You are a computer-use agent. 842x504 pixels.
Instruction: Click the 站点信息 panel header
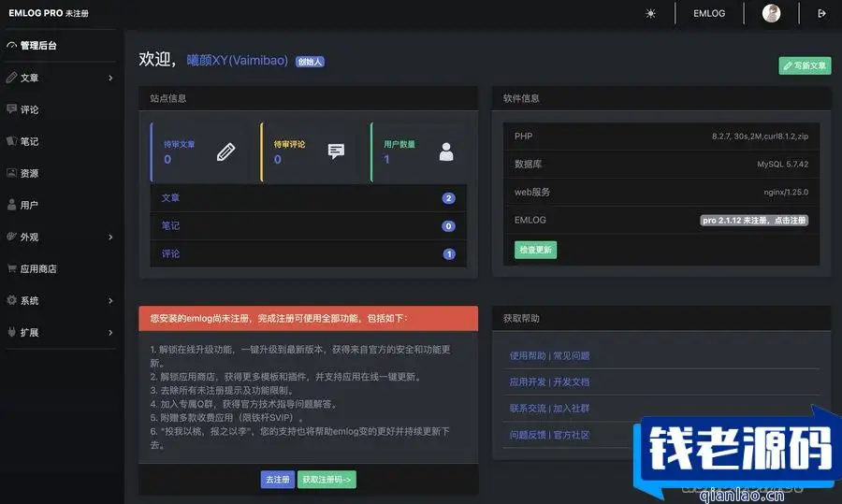[308, 98]
